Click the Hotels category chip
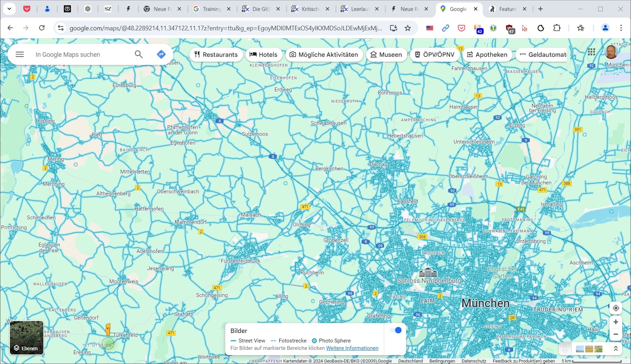The width and height of the screenshot is (631, 364). 263,55
